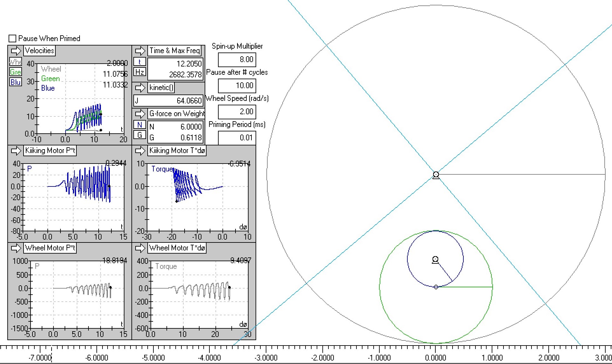
Task: Click the -7.0000 mark on horizontal ruler
Action: [40, 358]
